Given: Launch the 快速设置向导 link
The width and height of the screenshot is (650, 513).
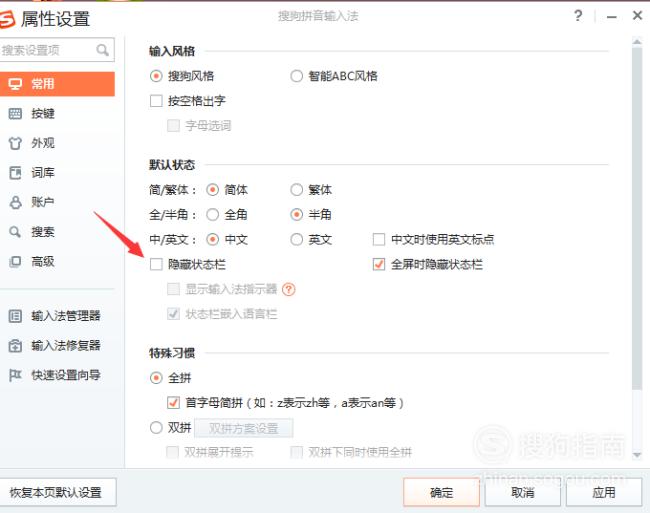Looking at the screenshot, I should tap(66, 375).
